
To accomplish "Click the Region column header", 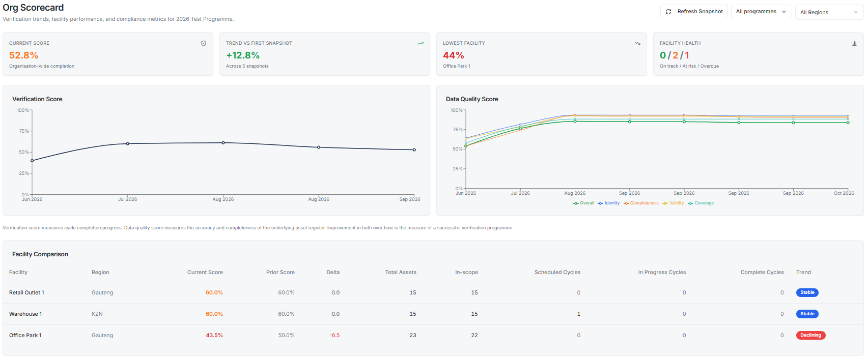I will coord(100,273).
